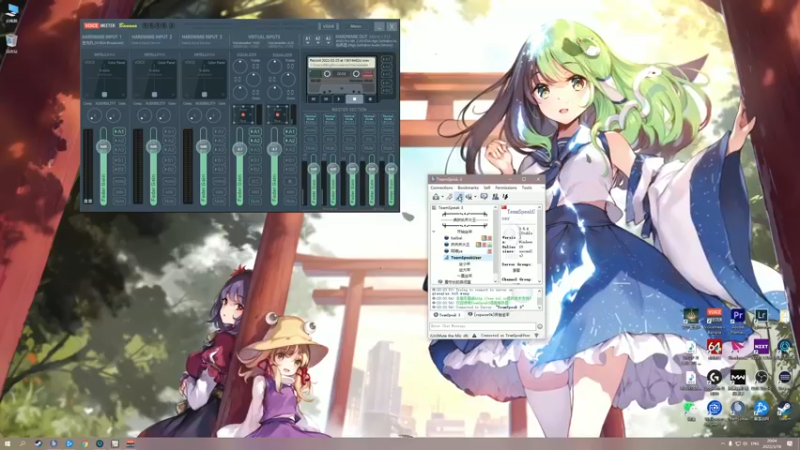Viewport: 800px width, 450px height.
Task: Click the TeamSpeak chat message input field
Action: coord(482,326)
